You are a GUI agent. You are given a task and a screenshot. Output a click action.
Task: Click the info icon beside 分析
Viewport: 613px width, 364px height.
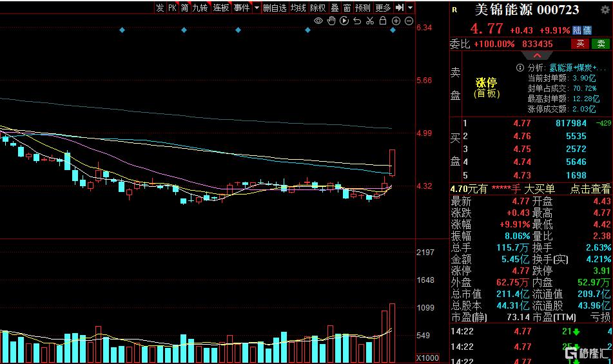click(x=520, y=68)
